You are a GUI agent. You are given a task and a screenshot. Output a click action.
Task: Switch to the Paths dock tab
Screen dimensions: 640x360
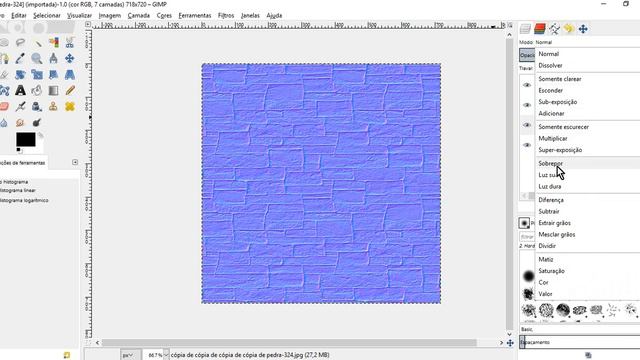coord(554,29)
